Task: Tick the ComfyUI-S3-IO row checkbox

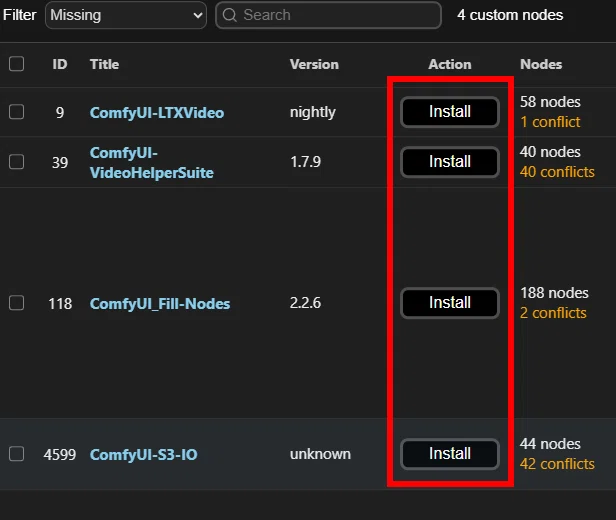Action: (16, 454)
